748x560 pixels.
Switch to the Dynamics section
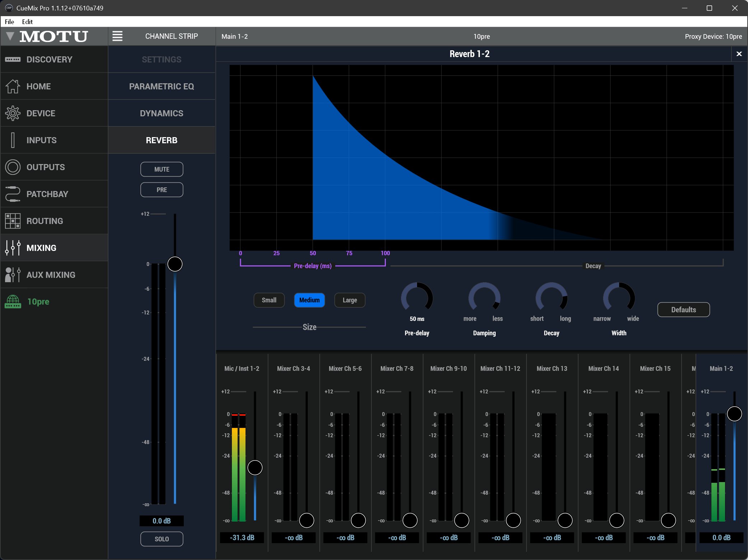(x=162, y=113)
